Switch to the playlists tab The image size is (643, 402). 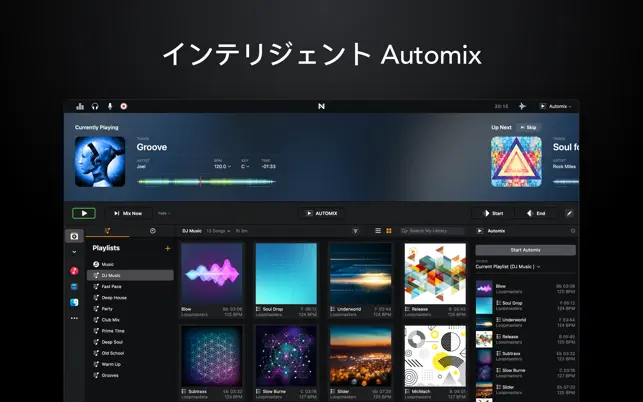click(107, 231)
